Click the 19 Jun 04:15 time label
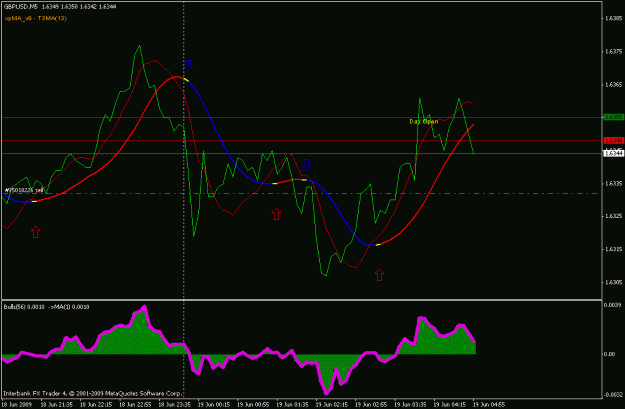This screenshot has width=625, height=409. (450, 405)
